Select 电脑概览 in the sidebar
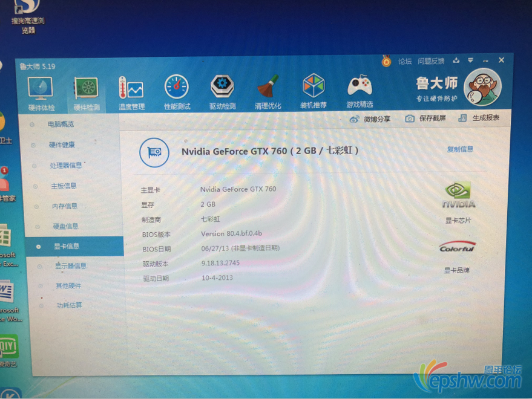532x399 pixels. pos(61,124)
